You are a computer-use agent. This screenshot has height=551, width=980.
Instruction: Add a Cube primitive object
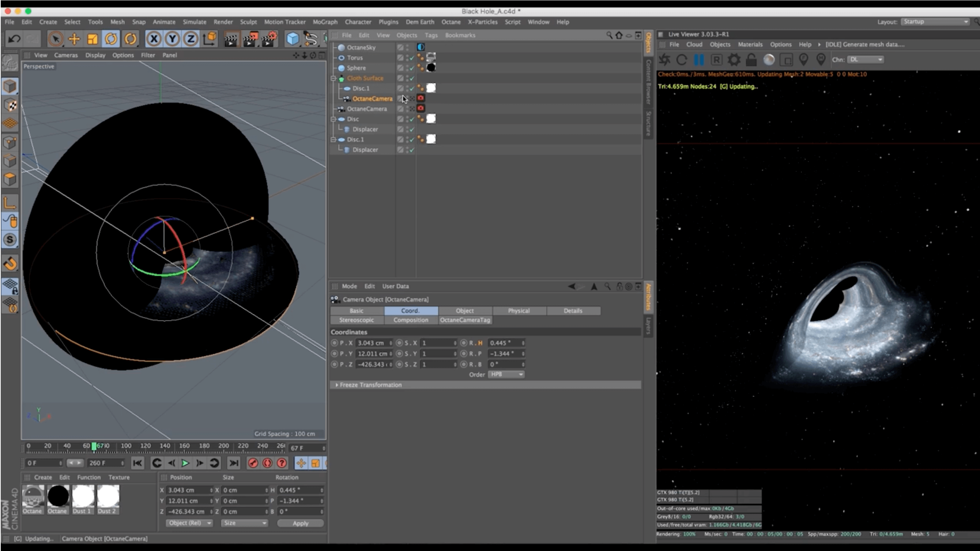[x=292, y=39]
